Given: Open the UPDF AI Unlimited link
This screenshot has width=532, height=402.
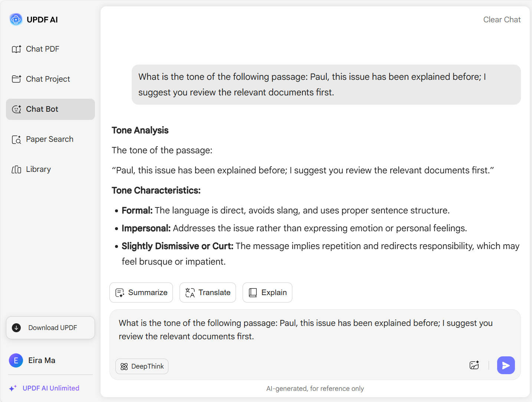Looking at the screenshot, I should coord(51,388).
